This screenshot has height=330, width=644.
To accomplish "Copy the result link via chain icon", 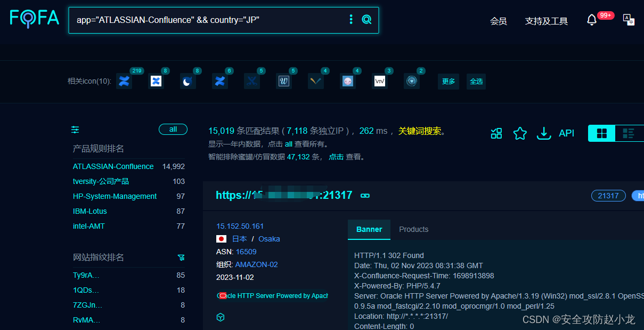I will tap(365, 196).
